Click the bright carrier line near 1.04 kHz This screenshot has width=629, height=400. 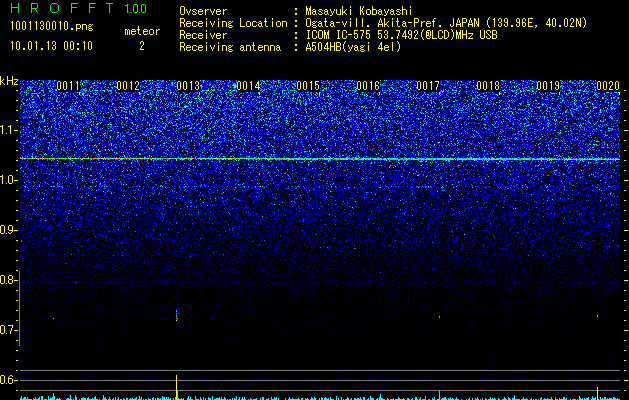pos(320,159)
